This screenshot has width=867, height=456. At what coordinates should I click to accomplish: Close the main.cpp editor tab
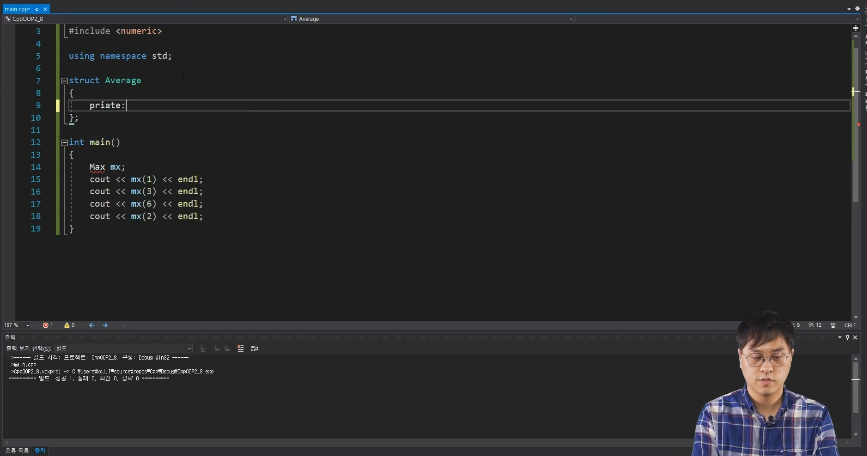click(x=45, y=9)
